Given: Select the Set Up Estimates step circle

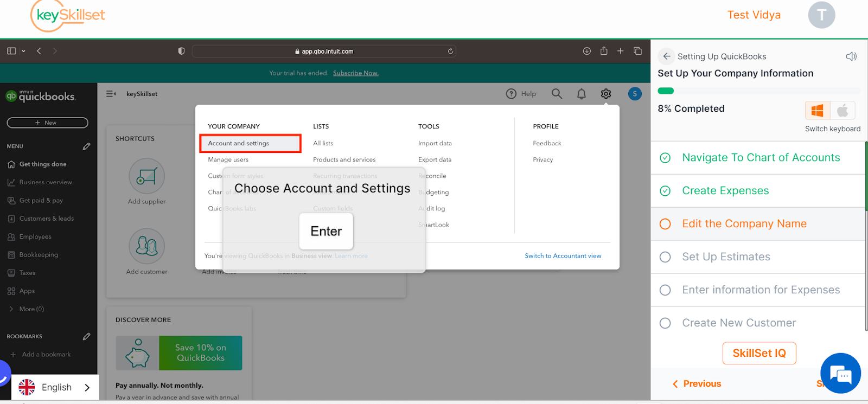Looking at the screenshot, I should click(665, 257).
